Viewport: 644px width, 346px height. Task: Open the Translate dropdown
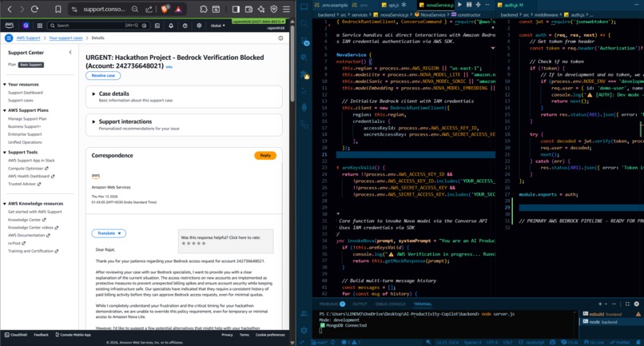tap(109, 233)
